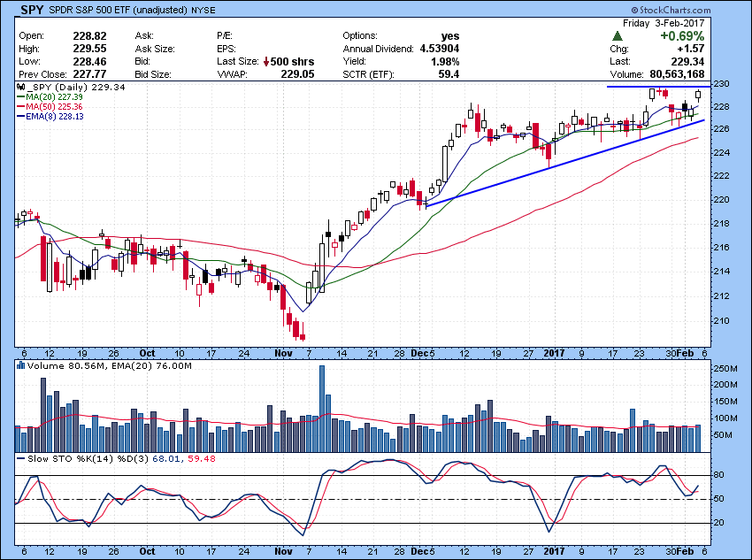Click the Ask Size label
Viewport: 752px width, 560px height.
click(155, 49)
